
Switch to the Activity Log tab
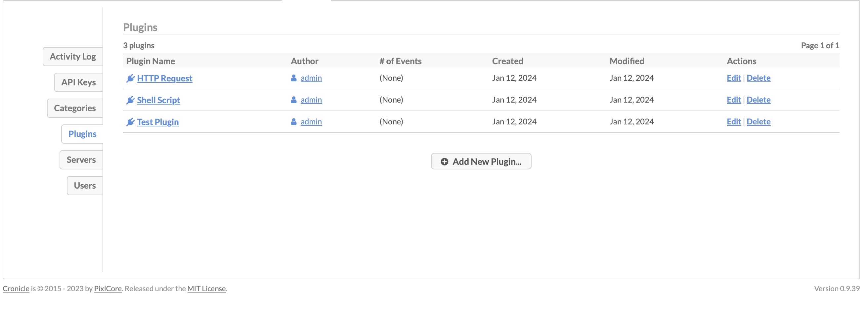(x=72, y=56)
